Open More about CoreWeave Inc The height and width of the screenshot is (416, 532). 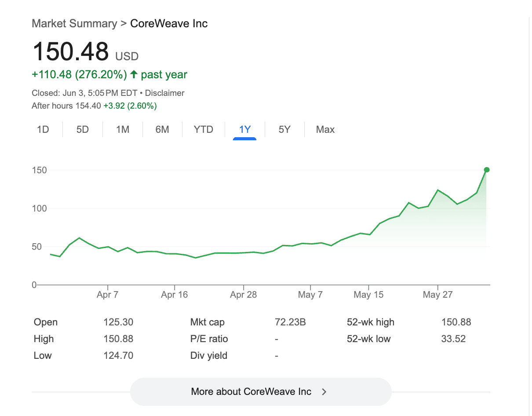tap(260, 392)
